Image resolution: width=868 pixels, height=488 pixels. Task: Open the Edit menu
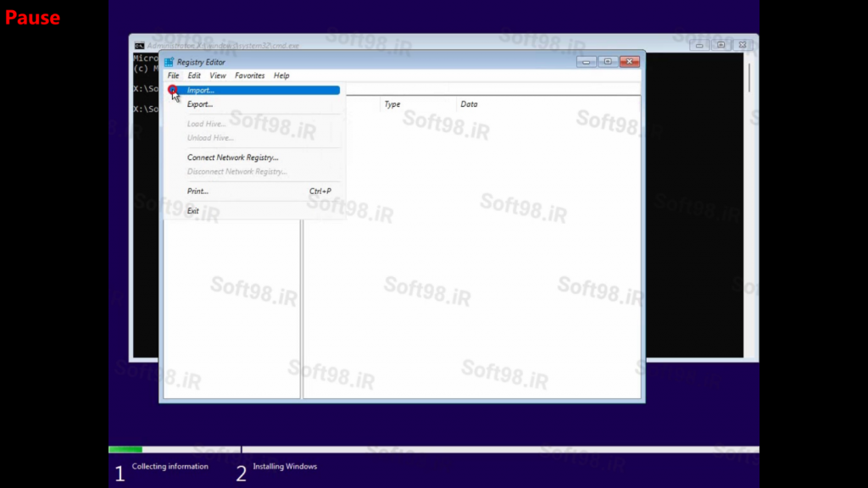click(194, 75)
